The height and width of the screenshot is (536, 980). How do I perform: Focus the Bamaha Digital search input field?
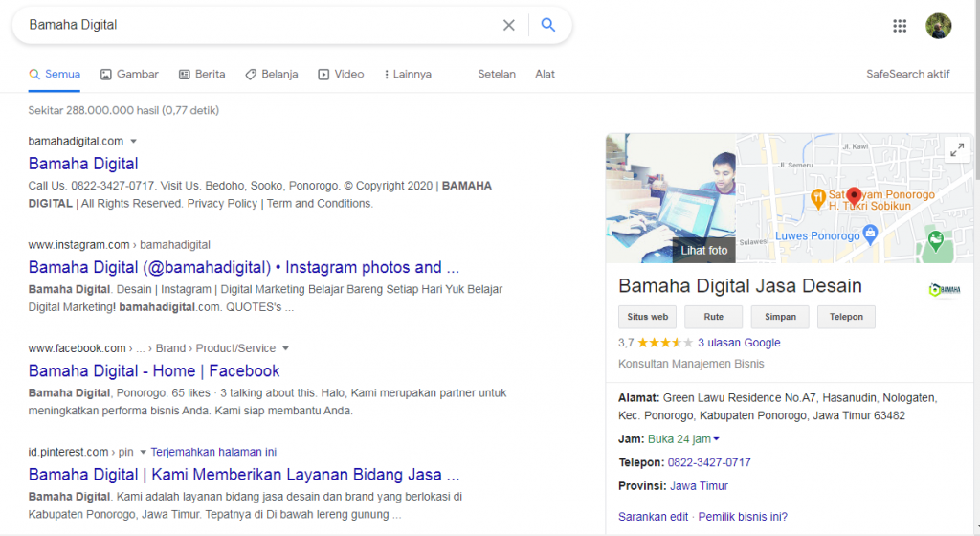pos(262,25)
